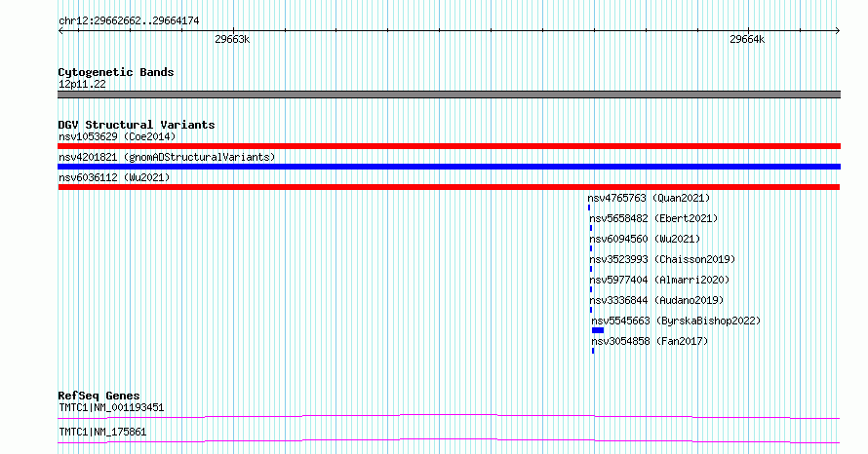Select the nsv4201821 gnomAD blue variant bar
This screenshot has width=868, height=454.
pyautogui.click(x=449, y=167)
